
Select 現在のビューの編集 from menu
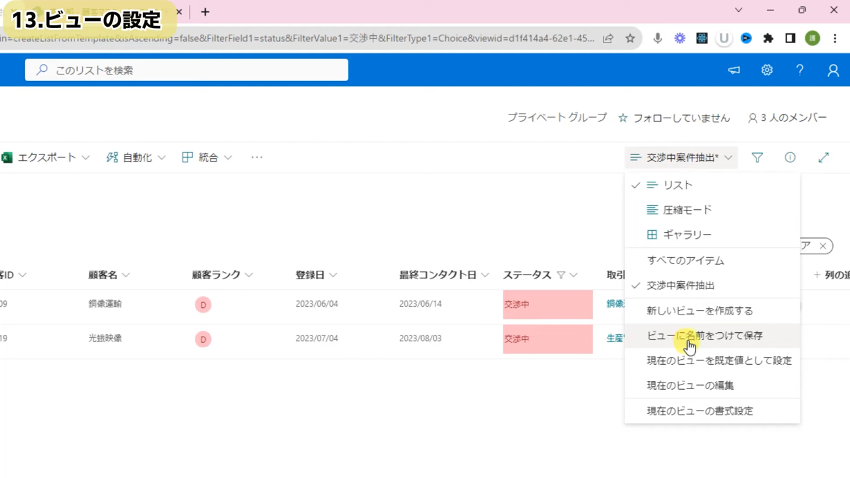click(x=690, y=386)
